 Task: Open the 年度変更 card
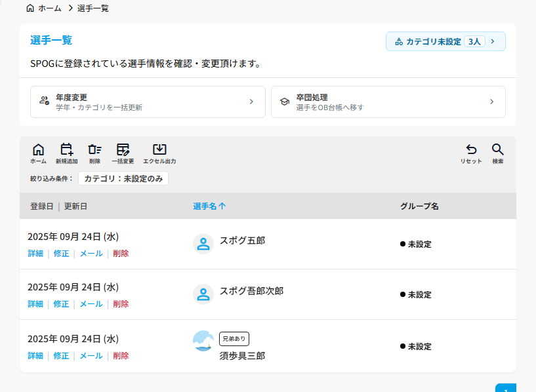tap(148, 102)
